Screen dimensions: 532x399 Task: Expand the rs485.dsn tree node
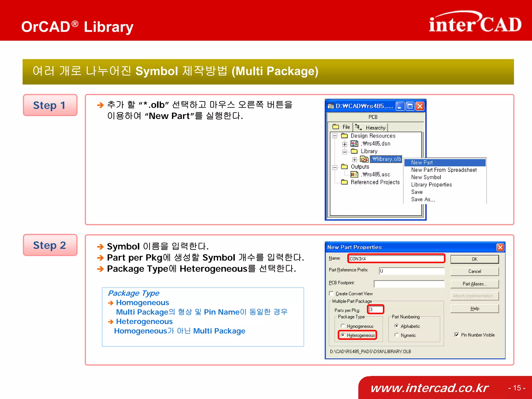345,144
